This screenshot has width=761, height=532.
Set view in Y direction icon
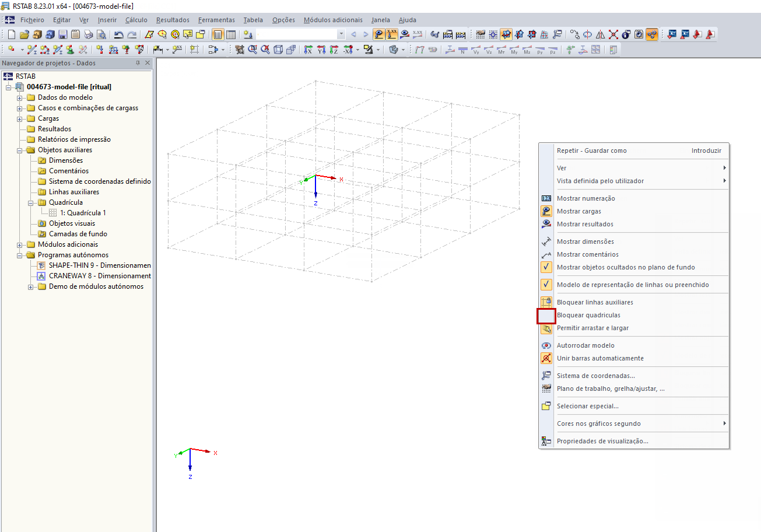tap(321, 50)
